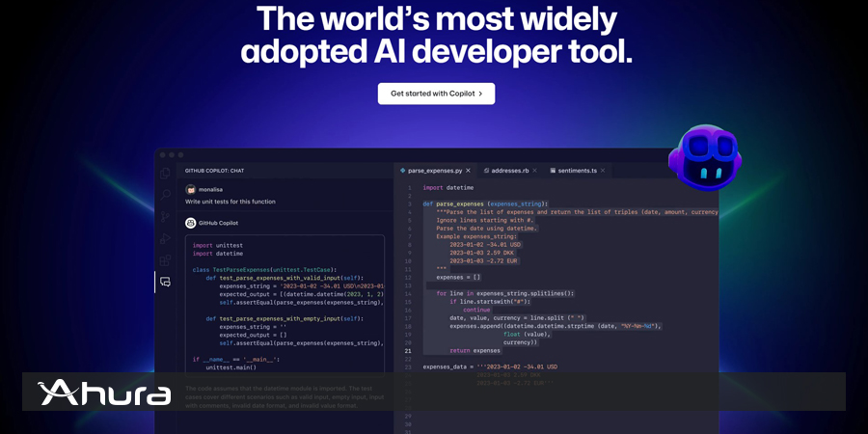868x434 pixels.
Task: Click the GitHub Copilot avatar in chat
Action: click(x=190, y=223)
